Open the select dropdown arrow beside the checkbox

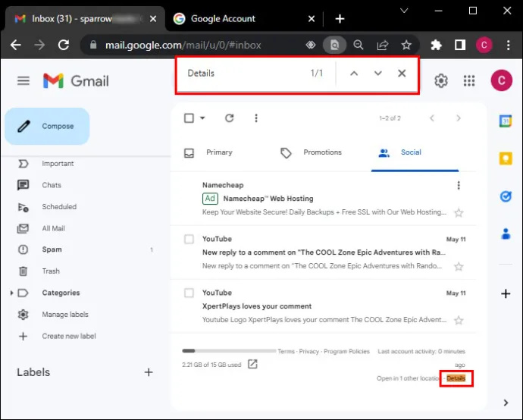pos(202,118)
